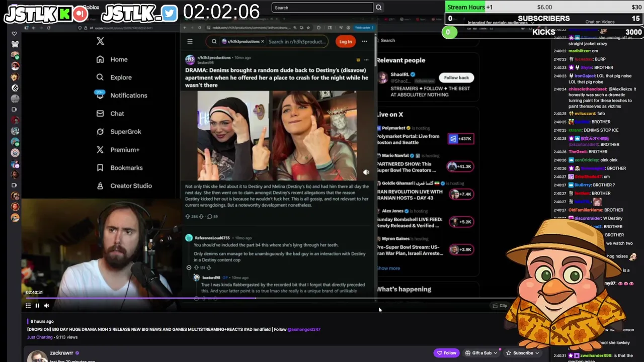Open the @asmongold247 link in title
Screen dimensions: 644x362
click(x=304, y=329)
